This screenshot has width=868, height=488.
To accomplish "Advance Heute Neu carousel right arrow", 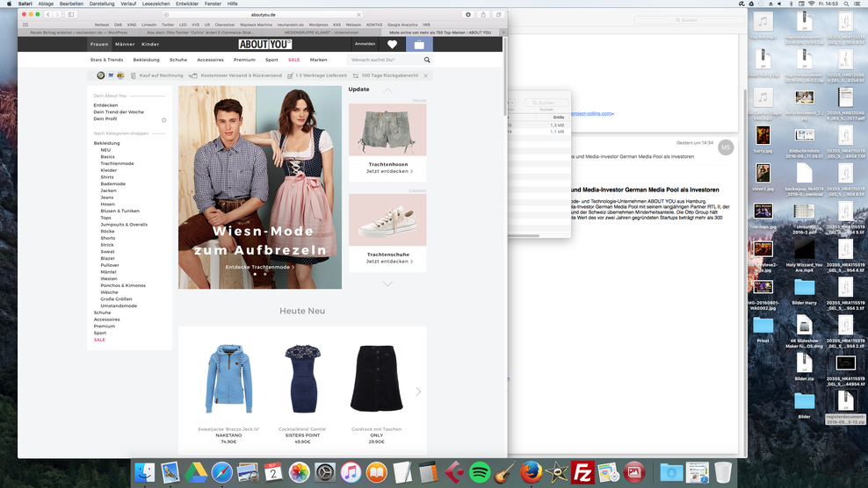I will click(418, 391).
